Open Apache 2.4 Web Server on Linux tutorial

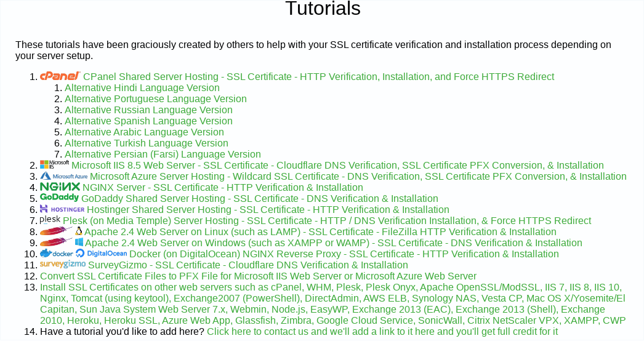[320, 232]
